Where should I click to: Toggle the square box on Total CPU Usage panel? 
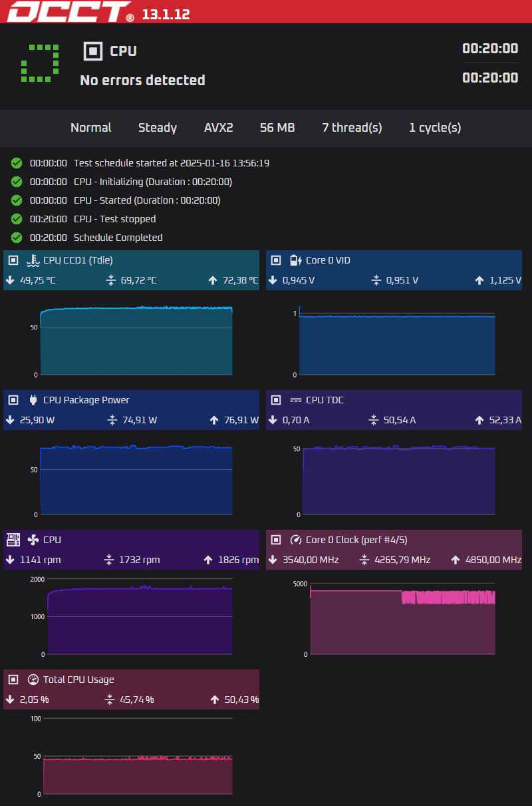click(x=13, y=680)
